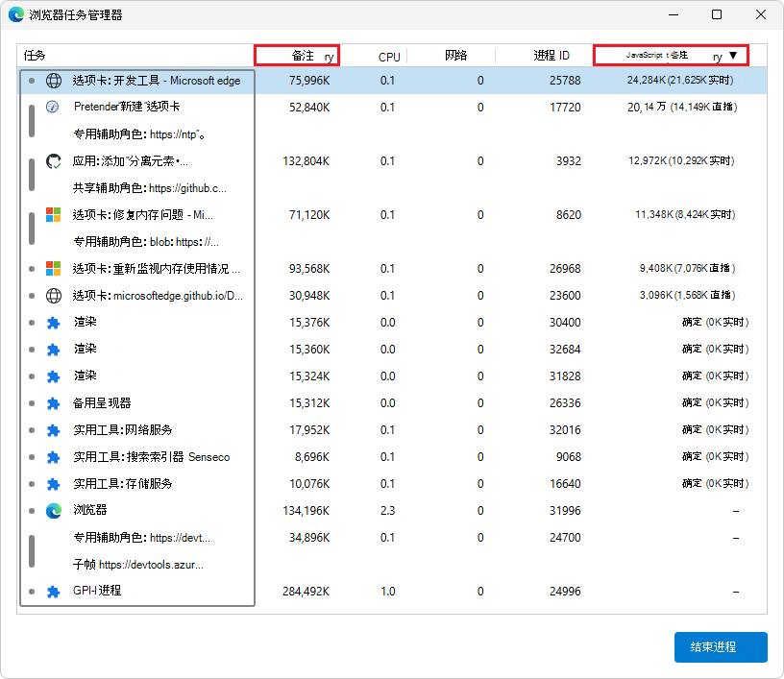Select 实用工具: 存储服务 process row
This screenshot has height=679, width=784.
tap(123, 484)
